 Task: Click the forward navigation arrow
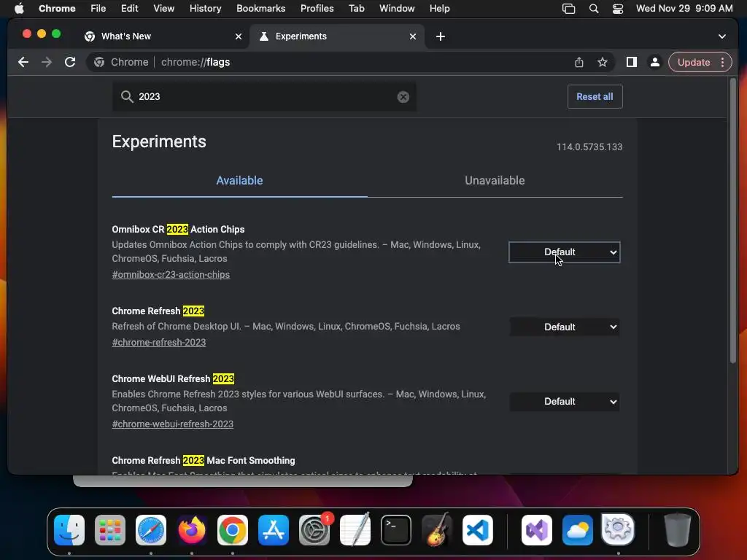tap(46, 63)
